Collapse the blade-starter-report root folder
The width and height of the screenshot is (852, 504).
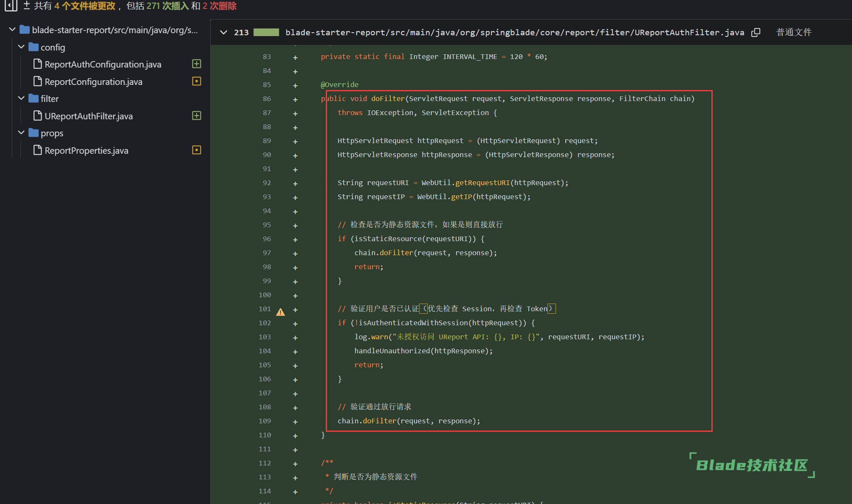pyautogui.click(x=12, y=30)
